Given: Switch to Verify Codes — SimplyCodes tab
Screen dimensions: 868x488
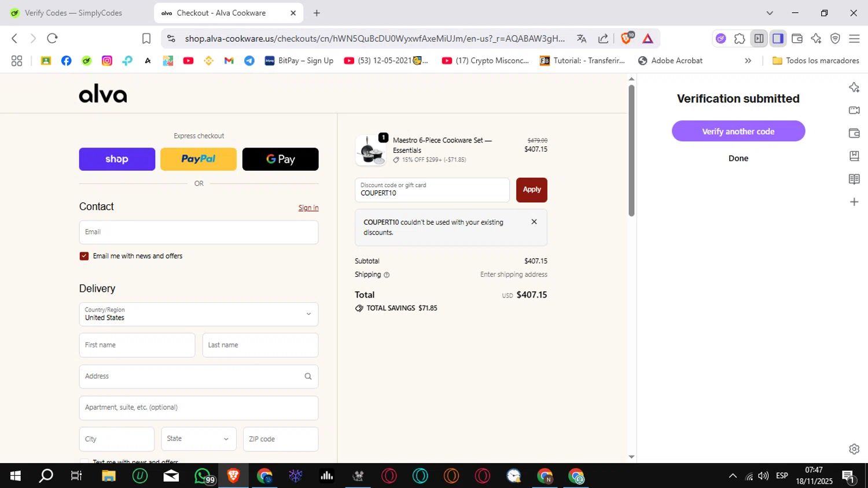Looking at the screenshot, I should [x=72, y=13].
